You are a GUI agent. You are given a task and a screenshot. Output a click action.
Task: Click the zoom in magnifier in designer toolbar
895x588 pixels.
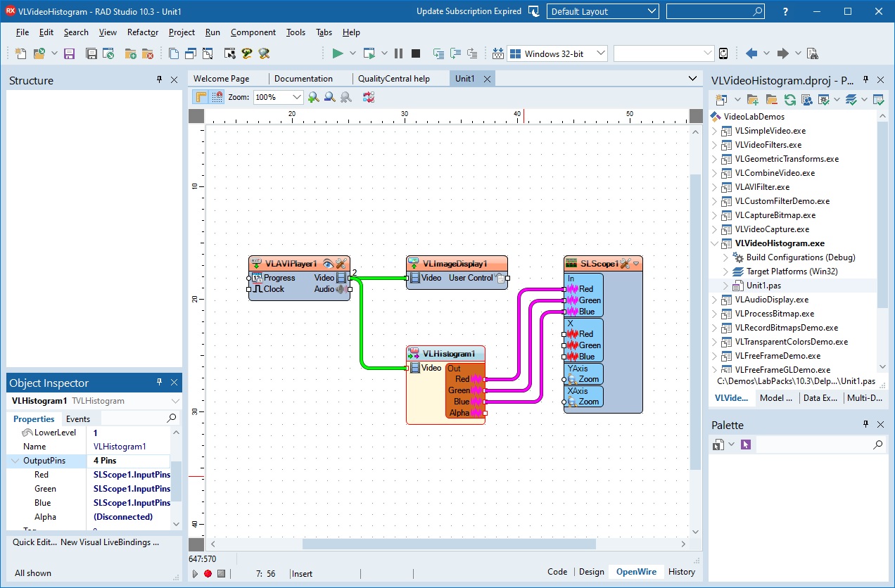[313, 98]
